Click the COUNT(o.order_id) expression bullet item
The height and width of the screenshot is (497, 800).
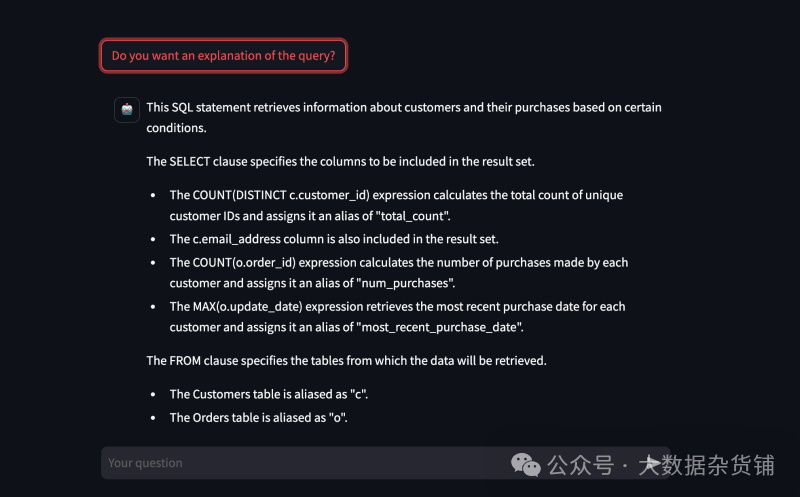(x=398, y=262)
